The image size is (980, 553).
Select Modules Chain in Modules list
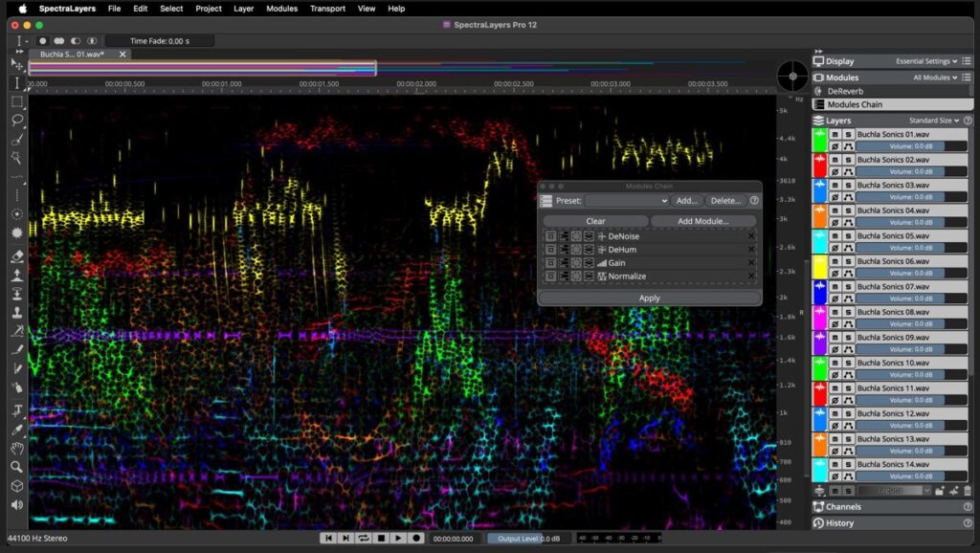893,104
